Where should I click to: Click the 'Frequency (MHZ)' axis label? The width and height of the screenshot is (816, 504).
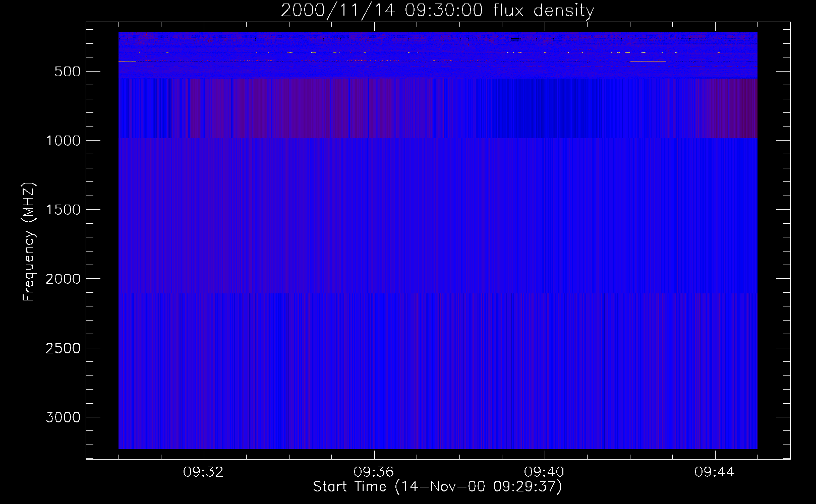(29, 242)
